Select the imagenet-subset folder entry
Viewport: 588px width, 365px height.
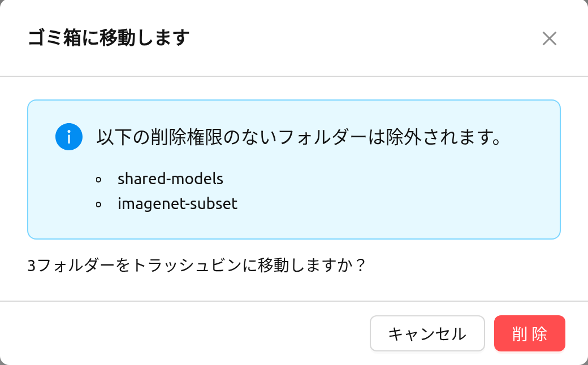pos(178,204)
